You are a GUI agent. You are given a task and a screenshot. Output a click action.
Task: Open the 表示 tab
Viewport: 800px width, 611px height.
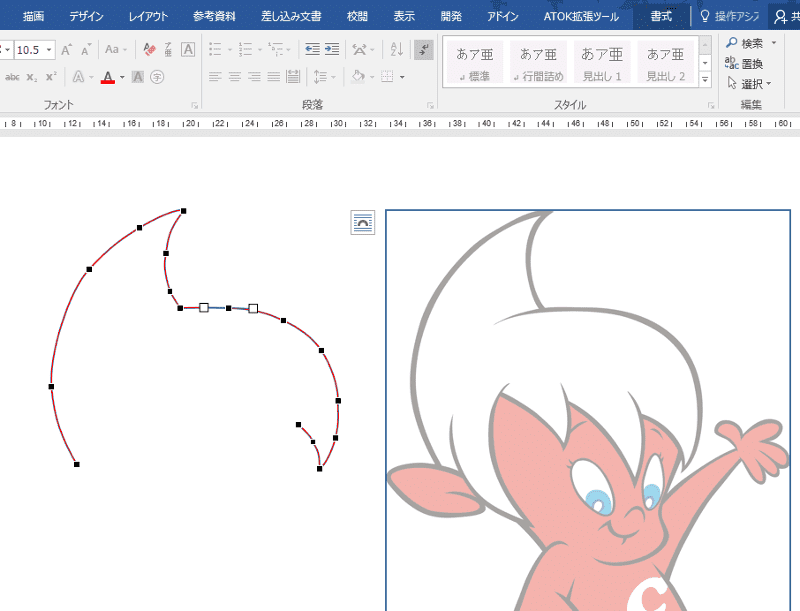pos(404,16)
